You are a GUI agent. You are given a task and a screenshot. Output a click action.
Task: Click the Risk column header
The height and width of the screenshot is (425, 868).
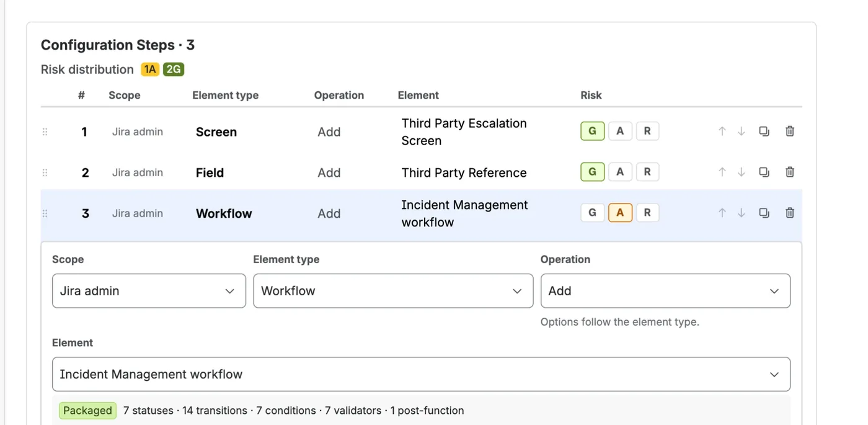tap(591, 96)
